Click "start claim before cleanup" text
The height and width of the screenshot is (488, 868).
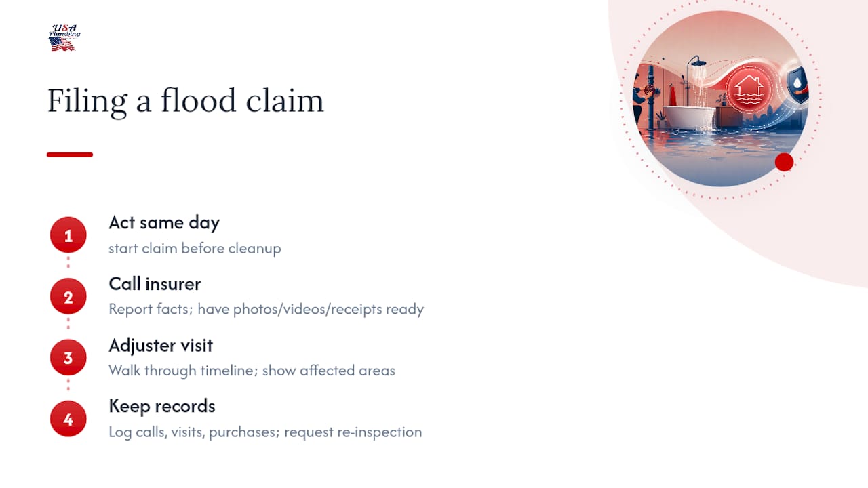coord(195,248)
